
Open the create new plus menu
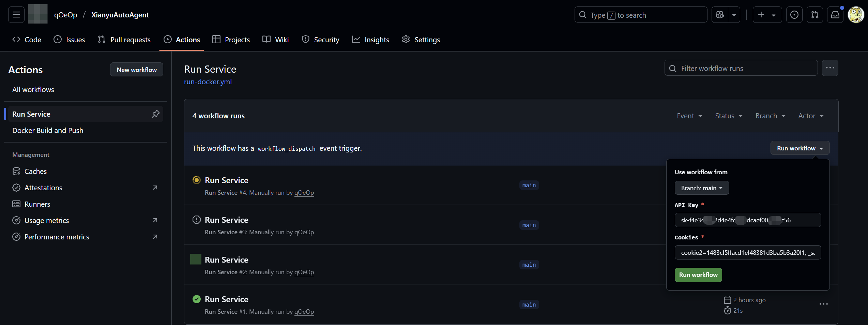767,15
